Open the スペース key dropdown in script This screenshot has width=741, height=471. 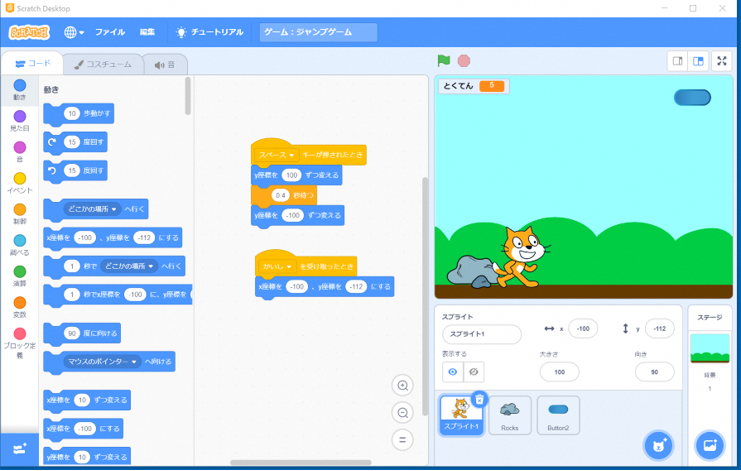[x=276, y=155]
